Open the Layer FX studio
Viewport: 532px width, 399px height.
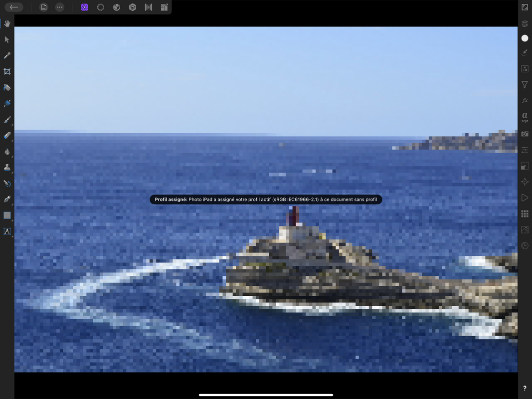[525, 100]
